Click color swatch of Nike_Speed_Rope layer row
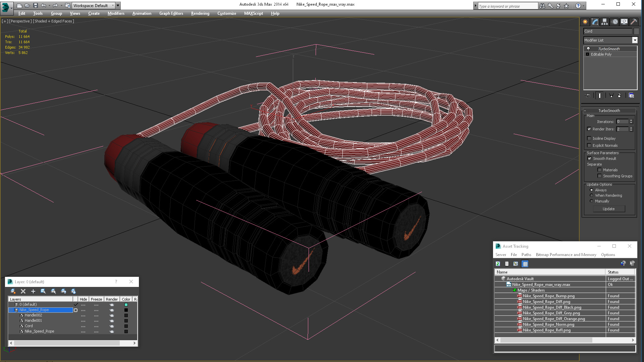 (126, 310)
